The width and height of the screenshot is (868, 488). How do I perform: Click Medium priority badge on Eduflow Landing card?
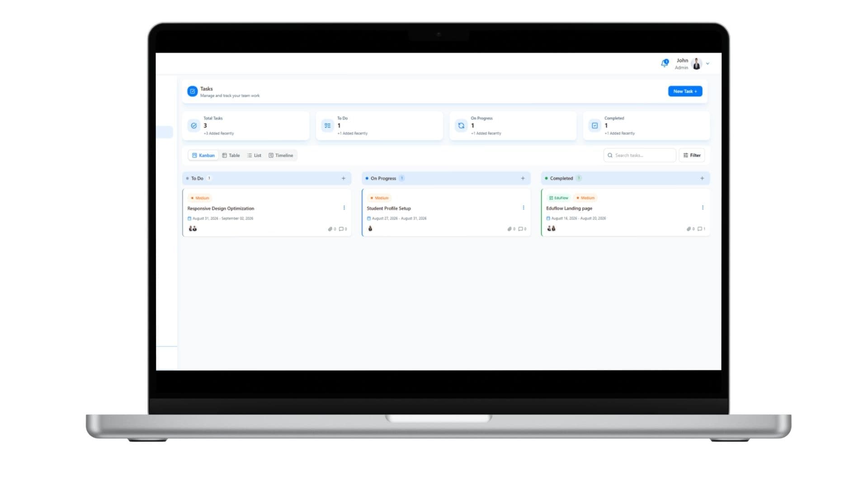click(x=586, y=198)
